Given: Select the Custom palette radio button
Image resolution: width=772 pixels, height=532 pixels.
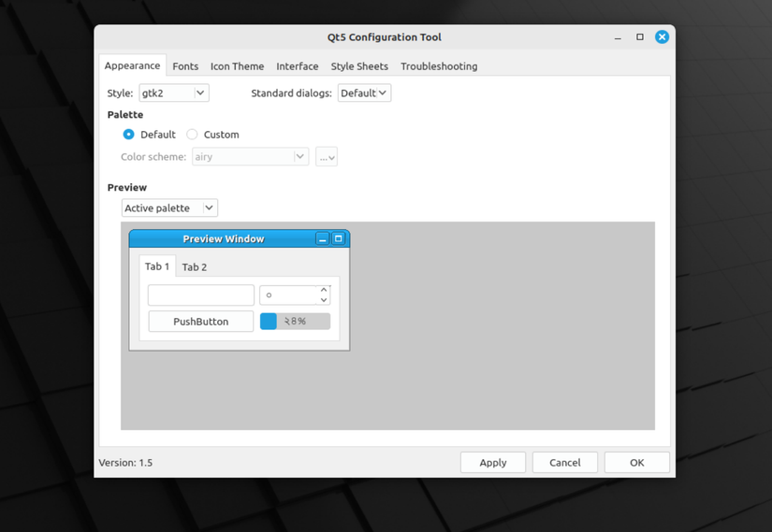Looking at the screenshot, I should tap(192, 135).
